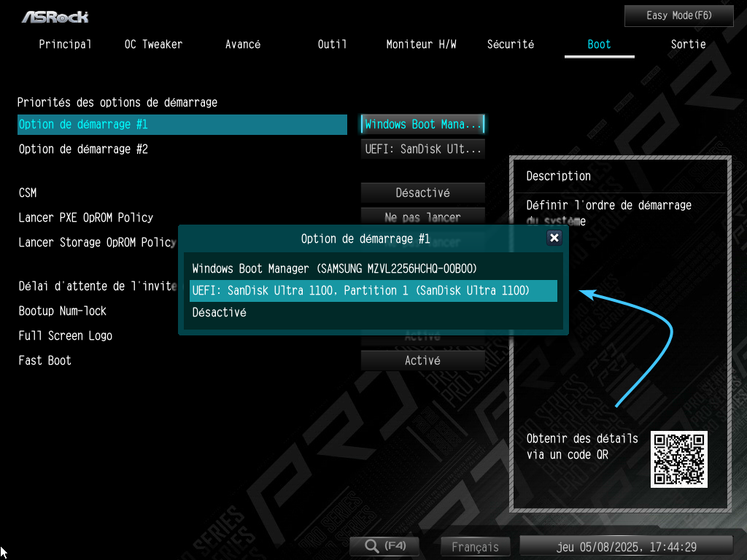Switch to the Sortie tab

click(x=688, y=44)
